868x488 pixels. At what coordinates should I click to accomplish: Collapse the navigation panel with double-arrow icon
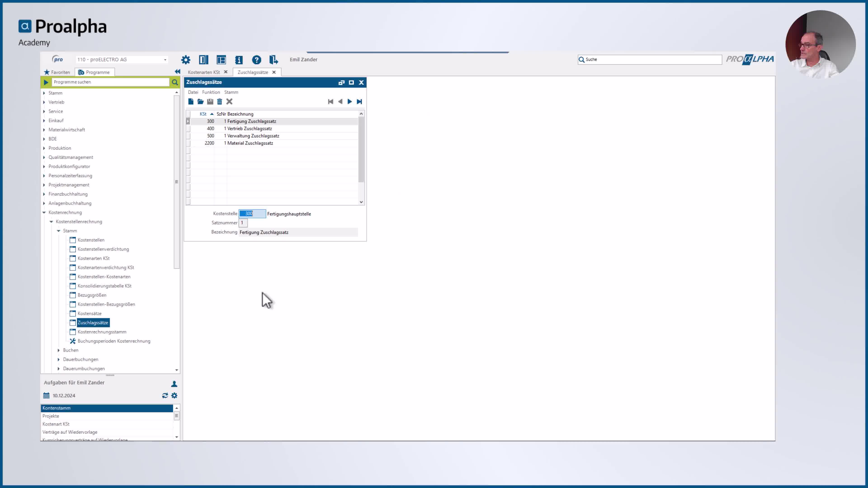pos(178,71)
